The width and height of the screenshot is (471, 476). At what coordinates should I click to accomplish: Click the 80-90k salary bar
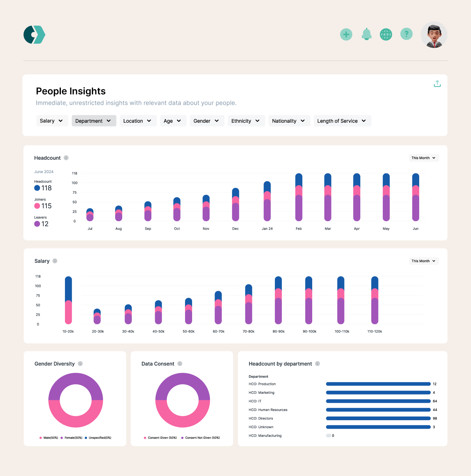[278, 300]
